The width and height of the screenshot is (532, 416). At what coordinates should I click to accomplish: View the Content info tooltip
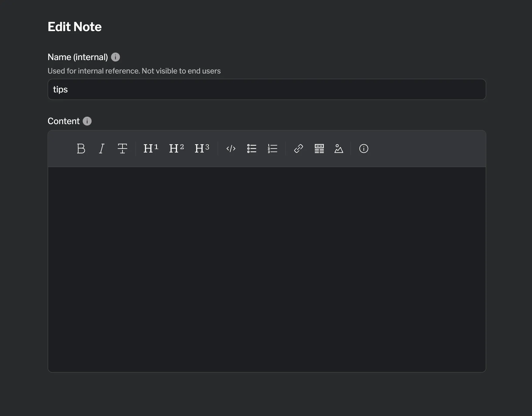(87, 121)
